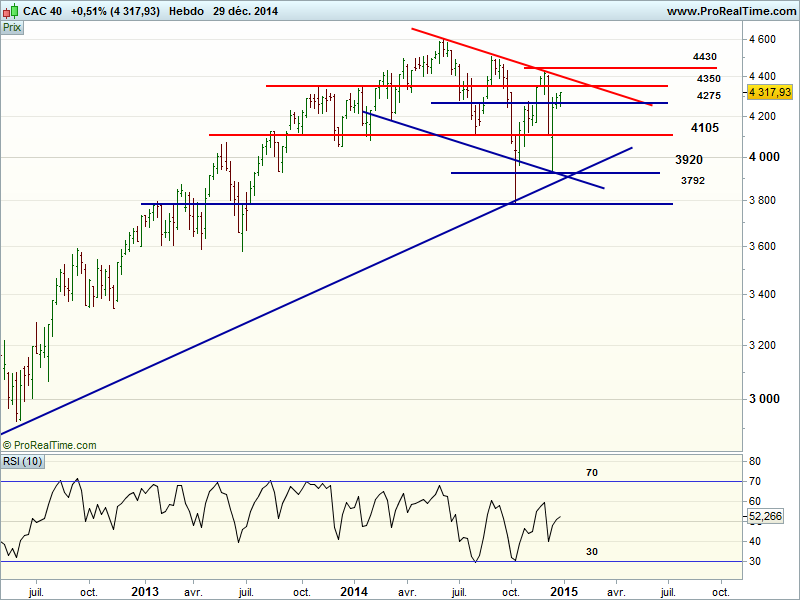
Task: Click the RSI value 52,266 readout
Action: click(769, 517)
